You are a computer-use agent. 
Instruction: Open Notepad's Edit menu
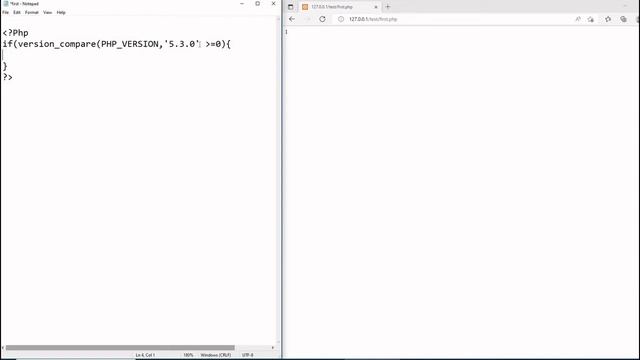click(x=17, y=13)
